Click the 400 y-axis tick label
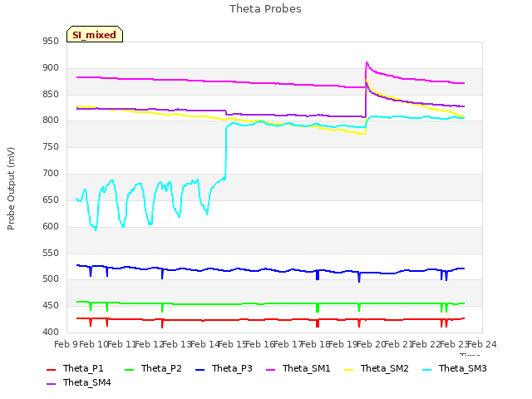The height and width of the screenshot is (399, 532). coord(51,332)
